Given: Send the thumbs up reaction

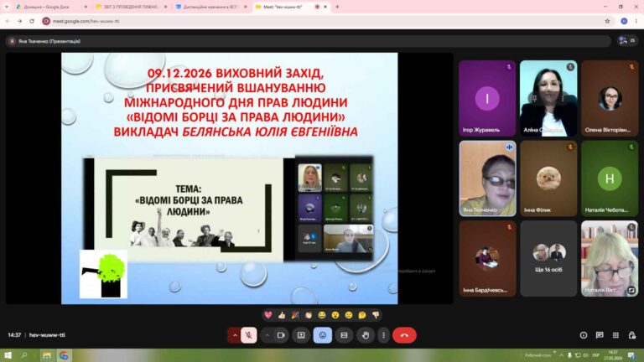Looking at the screenshot, I should (x=282, y=315).
